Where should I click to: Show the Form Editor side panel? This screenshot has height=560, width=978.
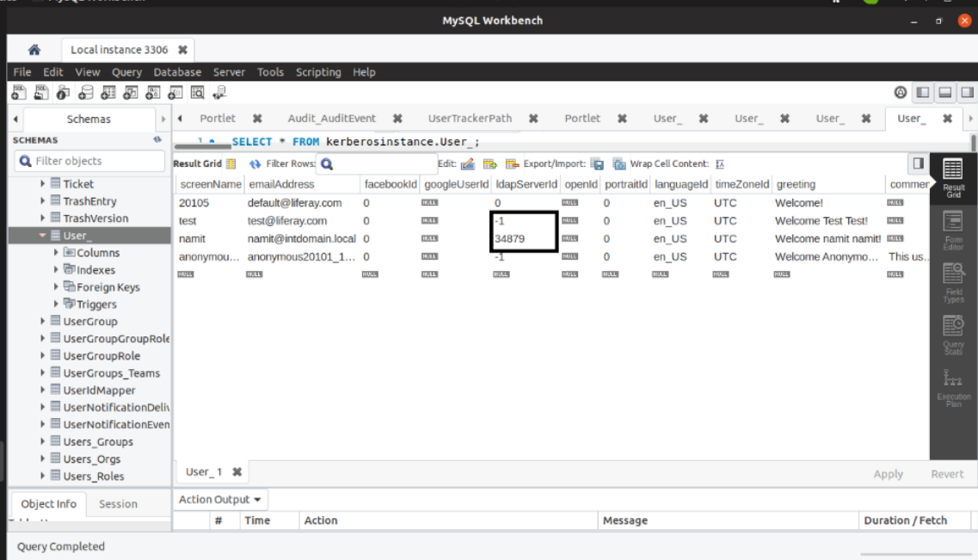tap(953, 231)
